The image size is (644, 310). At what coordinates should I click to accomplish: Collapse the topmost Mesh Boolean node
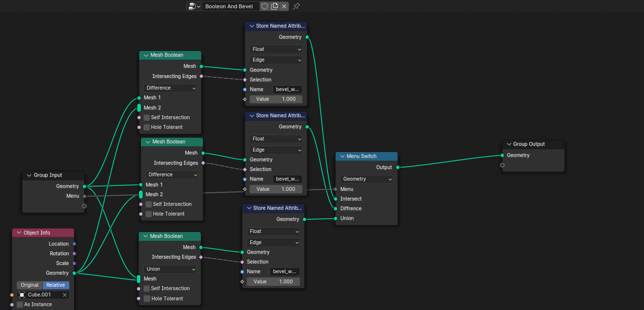coord(146,55)
